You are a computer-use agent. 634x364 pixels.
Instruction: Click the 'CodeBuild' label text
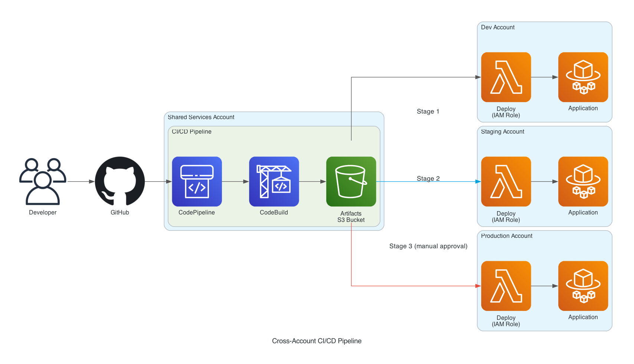[x=274, y=213]
